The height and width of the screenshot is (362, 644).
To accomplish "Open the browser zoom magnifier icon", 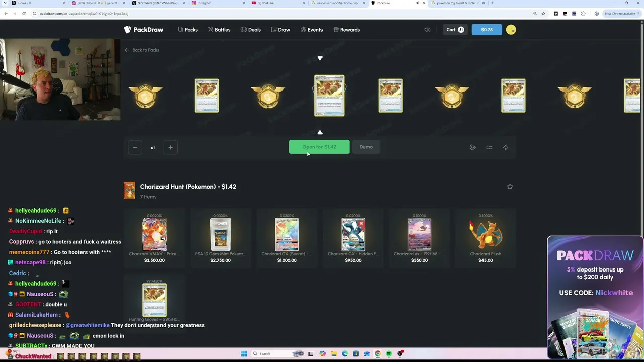I will [535, 14].
